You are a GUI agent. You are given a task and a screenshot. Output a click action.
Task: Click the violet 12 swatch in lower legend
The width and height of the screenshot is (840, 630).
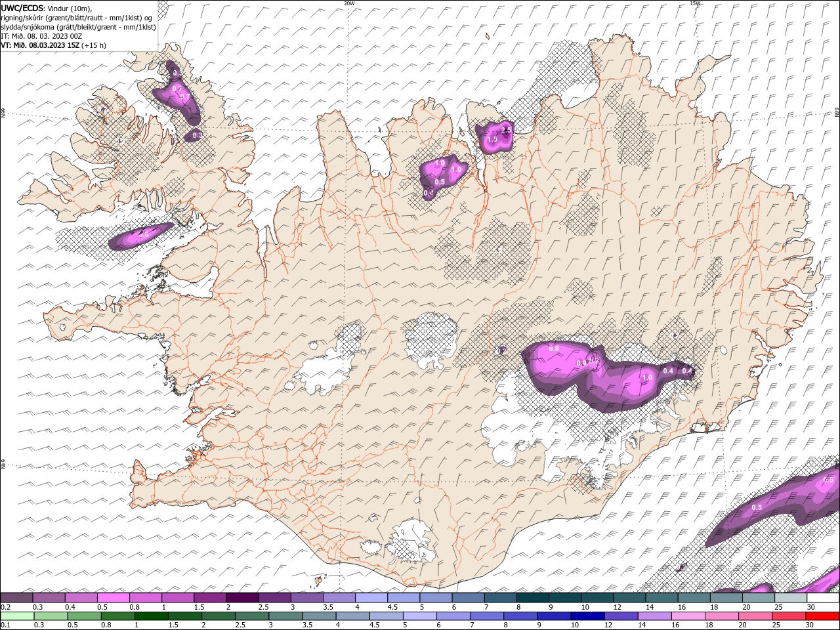point(621,616)
